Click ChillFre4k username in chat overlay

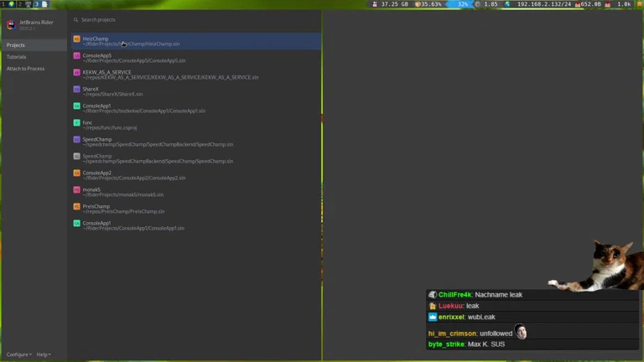(x=454, y=295)
